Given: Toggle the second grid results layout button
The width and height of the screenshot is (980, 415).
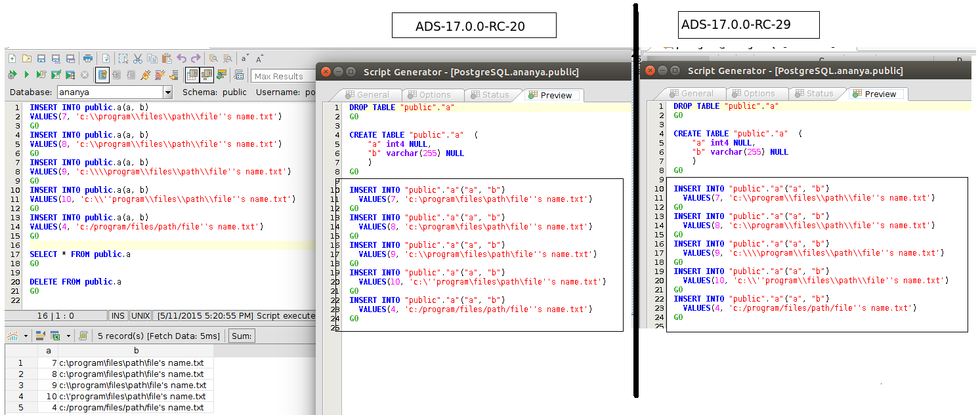Looking at the screenshot, I should click(x=207, y=75).
